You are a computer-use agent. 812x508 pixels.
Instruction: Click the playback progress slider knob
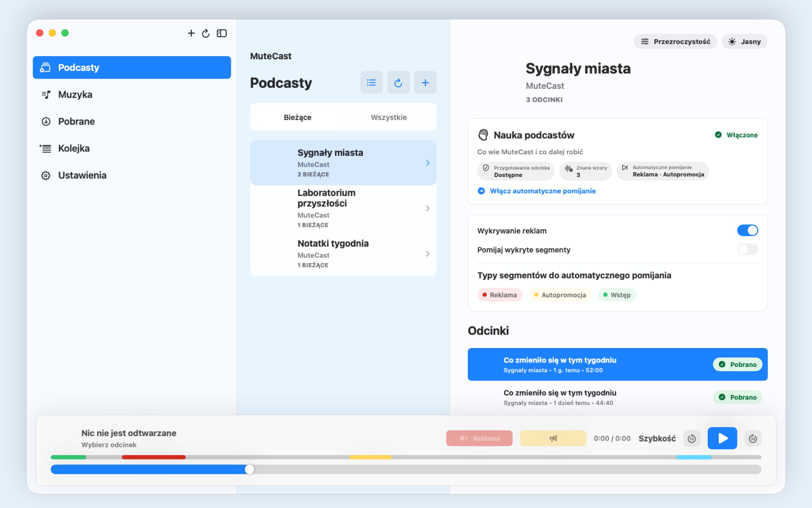click(x=249, y=469)
